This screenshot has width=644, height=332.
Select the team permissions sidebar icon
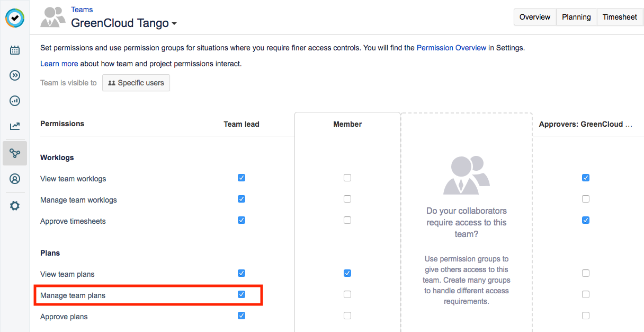(x=14, y=153)
